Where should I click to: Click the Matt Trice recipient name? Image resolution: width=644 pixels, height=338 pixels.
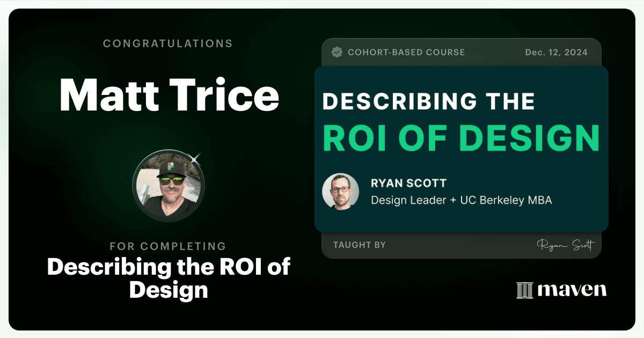tap(169, 95)
